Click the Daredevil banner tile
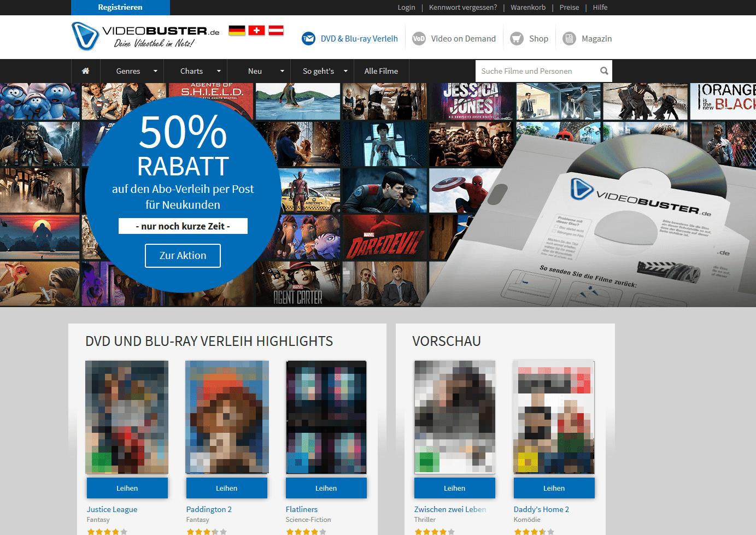Screen dimensions: 756x535 click(384, 237)
